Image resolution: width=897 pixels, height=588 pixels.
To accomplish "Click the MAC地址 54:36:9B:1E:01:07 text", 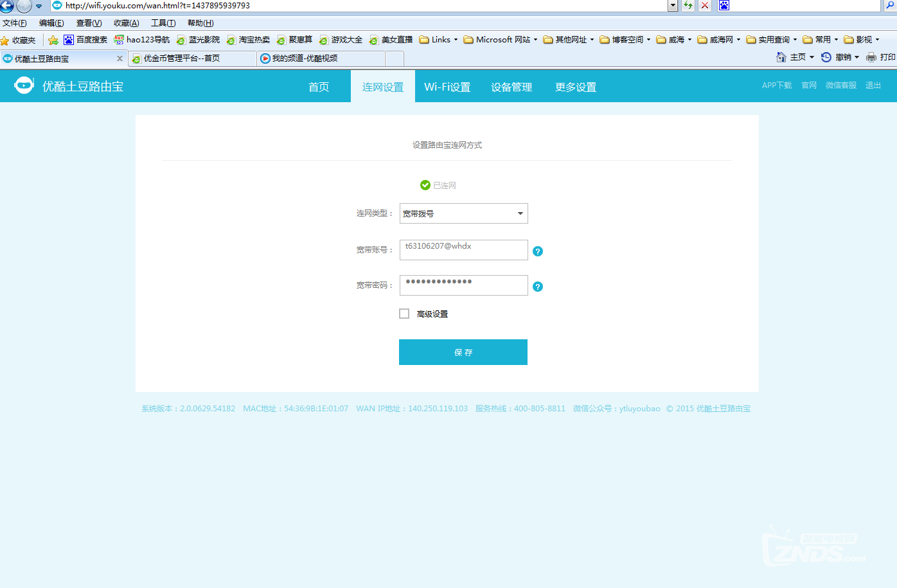I will tap(296, 409).
